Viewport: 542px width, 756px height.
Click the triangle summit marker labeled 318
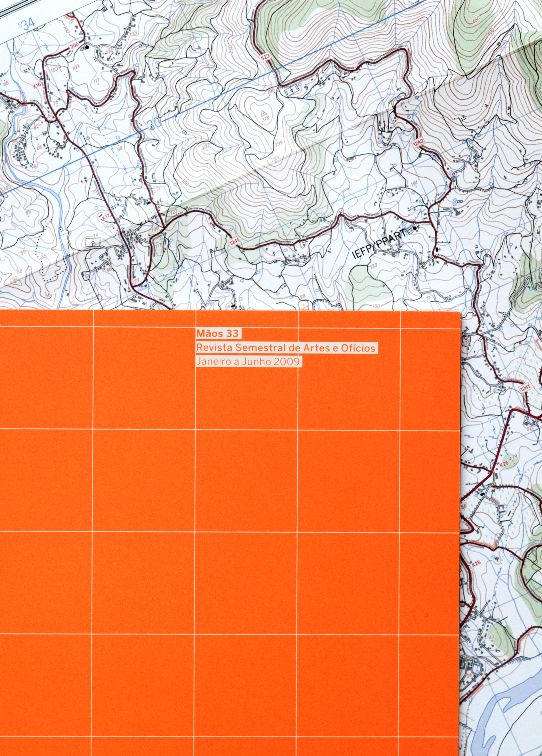pyautogui.click(x=264, y=113)
